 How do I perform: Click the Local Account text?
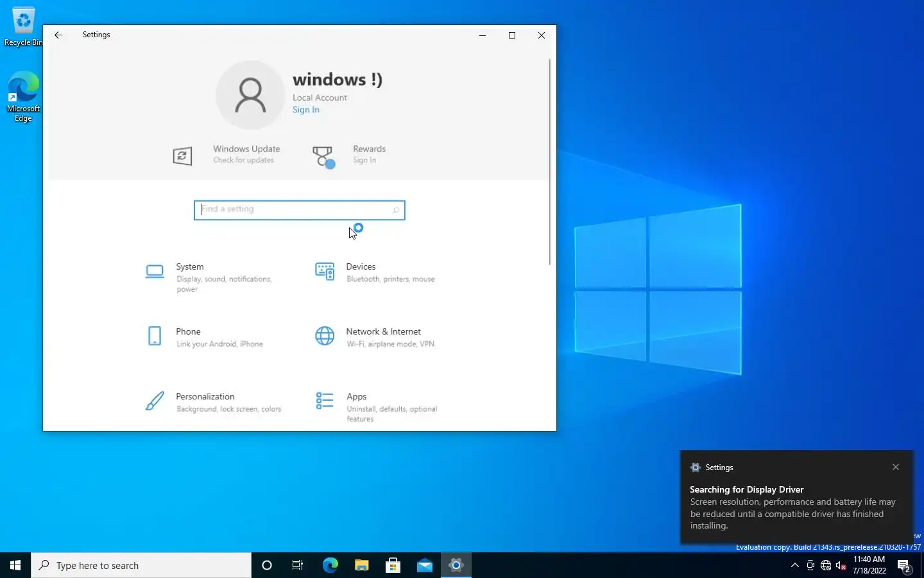tap(320, 98)
